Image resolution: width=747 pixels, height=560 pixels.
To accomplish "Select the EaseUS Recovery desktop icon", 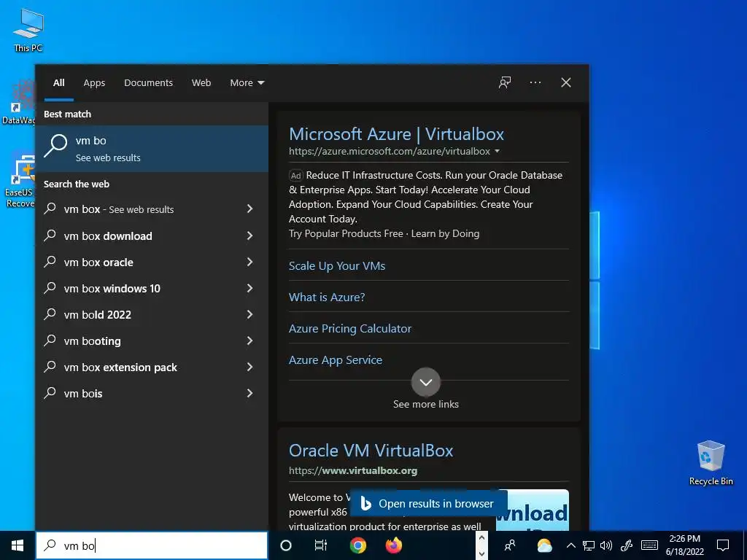I will pos(20,181).
